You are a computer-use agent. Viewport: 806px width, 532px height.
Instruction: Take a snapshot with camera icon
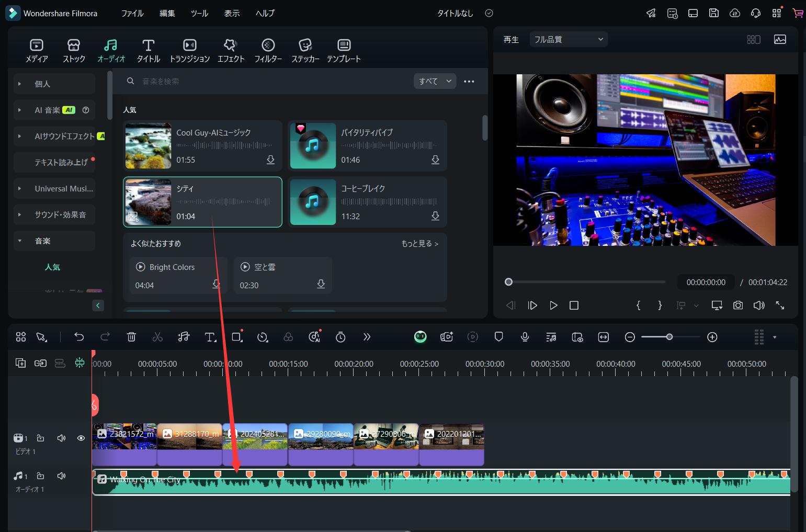[738, 305]
